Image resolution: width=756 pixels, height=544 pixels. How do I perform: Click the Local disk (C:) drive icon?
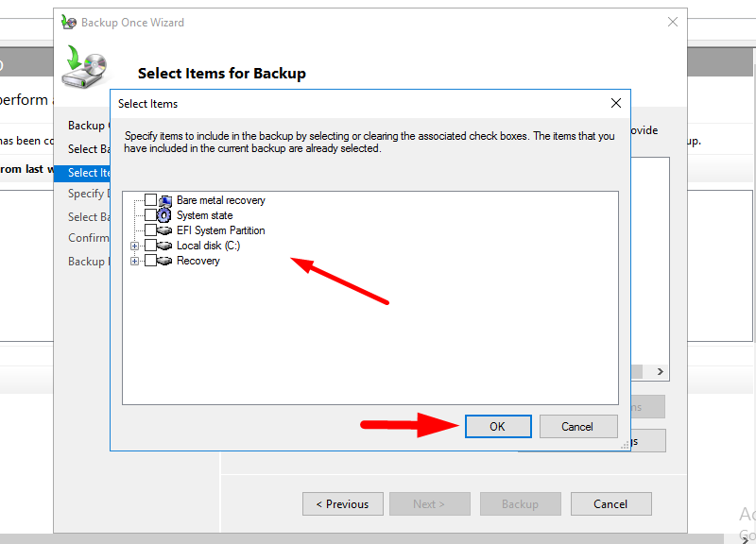(x=165, y=246)
